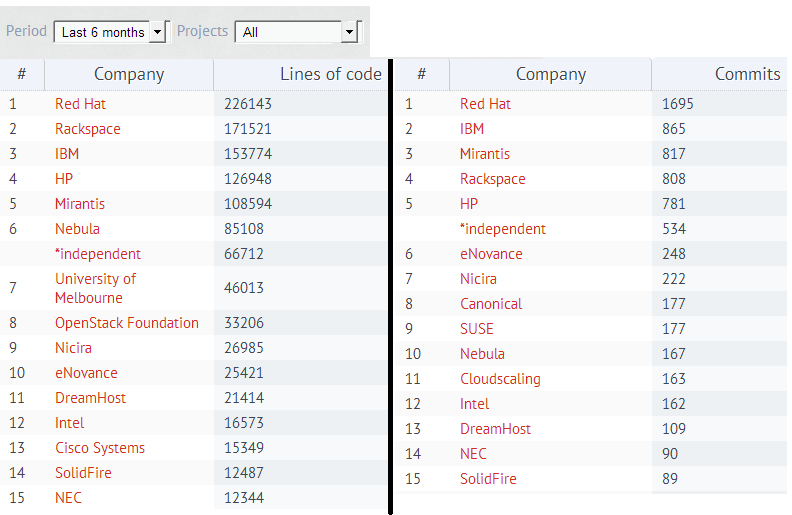The image size is (792, 515).
Task: Open NEC link in Commits table
Action: 473,454
